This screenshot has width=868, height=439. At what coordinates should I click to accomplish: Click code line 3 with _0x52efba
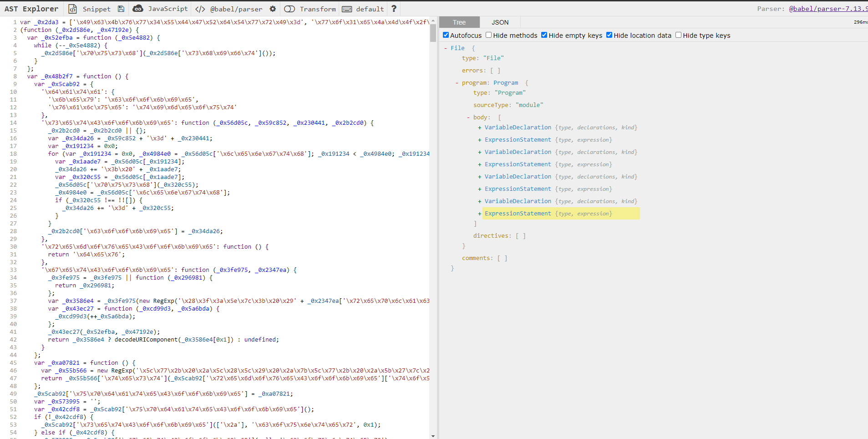(93, 38)
